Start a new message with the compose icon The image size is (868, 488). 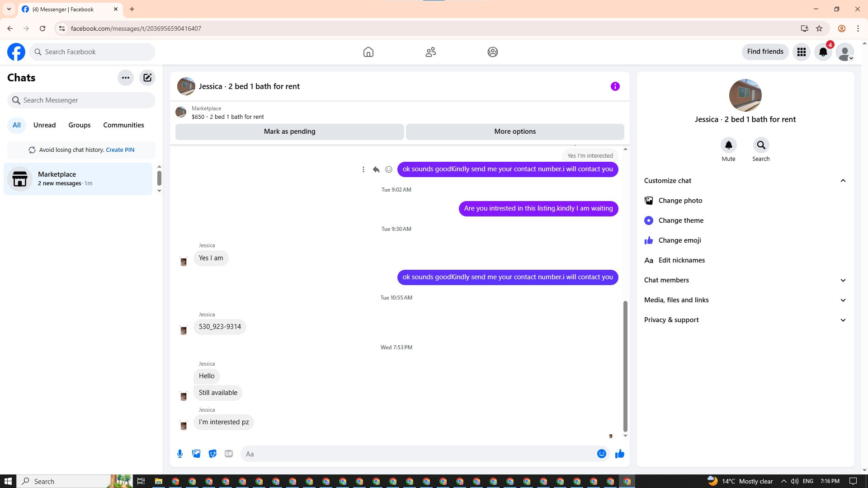pyautogui.click(x=147, y=78)
